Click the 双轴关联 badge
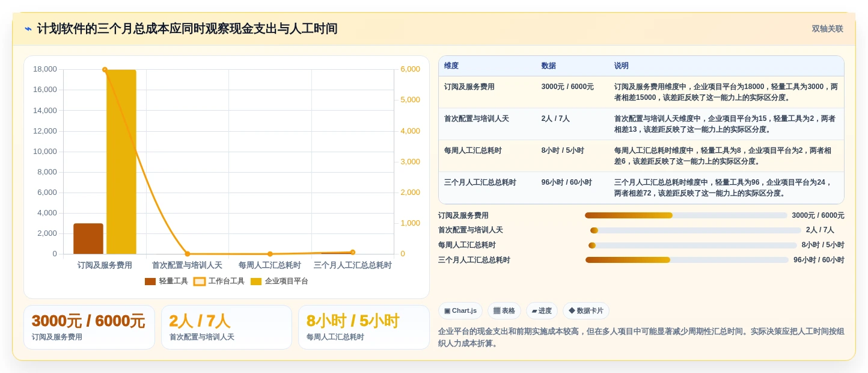The width and height of the screenshot is (868, 373). (x=827, y=29)
